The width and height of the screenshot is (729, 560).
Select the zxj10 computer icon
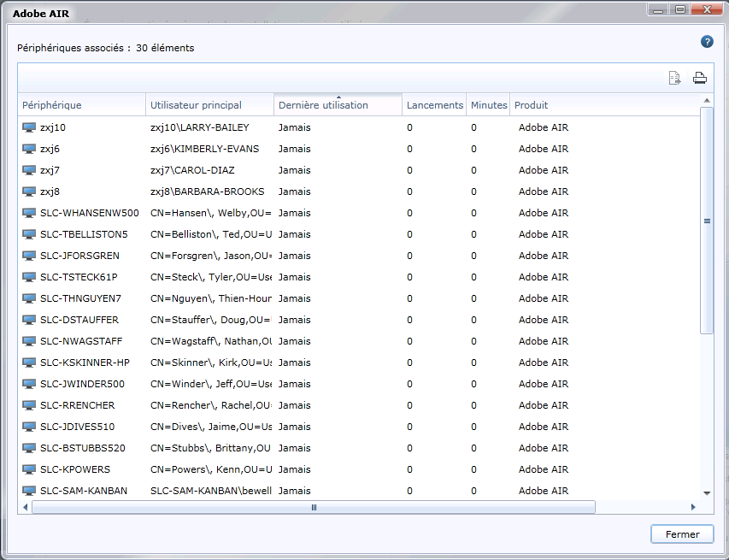pyautogui.click(x=29, y=127)
